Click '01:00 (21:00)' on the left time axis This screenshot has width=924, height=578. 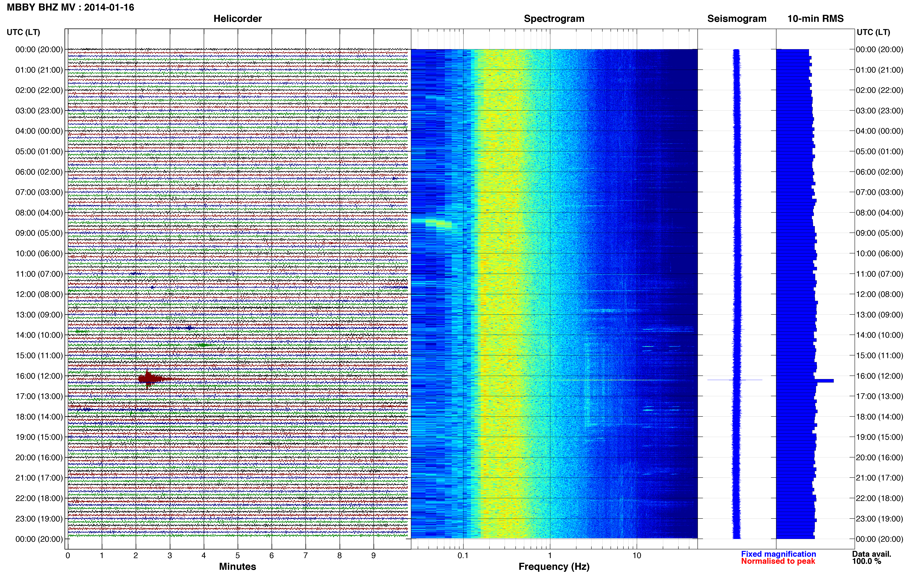click(x=39, y=70)
